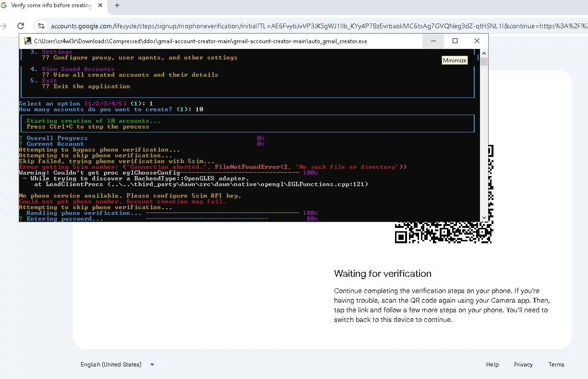Screen dimensions: 588x379
Task: Click the 'Skip failed, trying phone verification' line
Action: click(x=117, y=161)
